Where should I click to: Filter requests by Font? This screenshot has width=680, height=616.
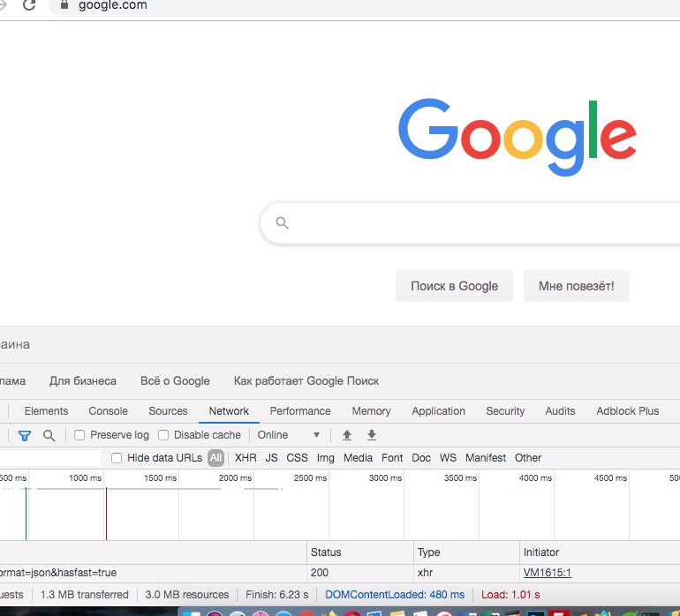click(392, 458)
